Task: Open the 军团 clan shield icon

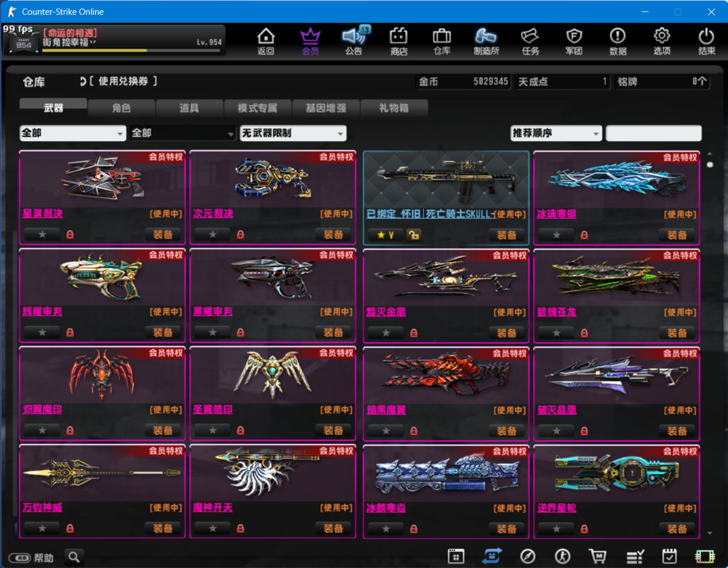Action: point(574,41)
